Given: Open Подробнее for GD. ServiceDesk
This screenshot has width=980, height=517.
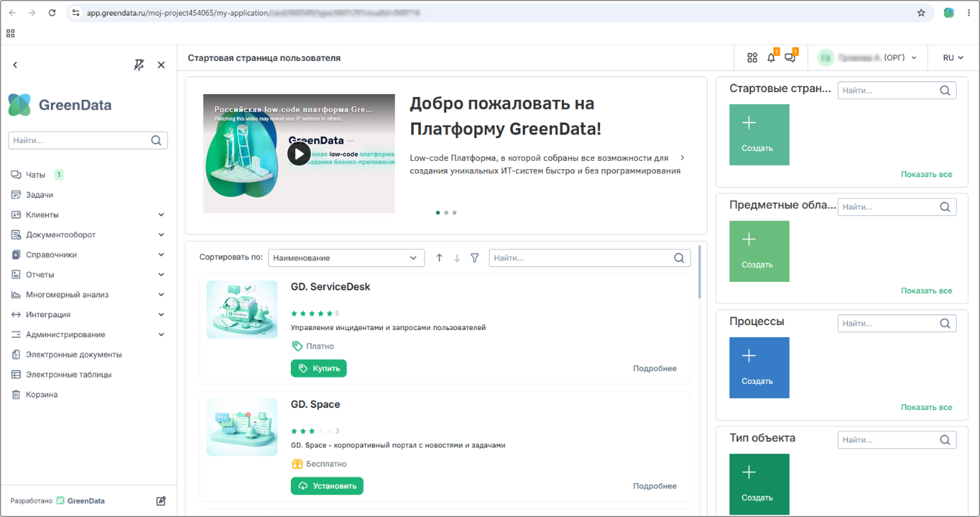Looking at the screenshot, I should click(x=655, y=368).
